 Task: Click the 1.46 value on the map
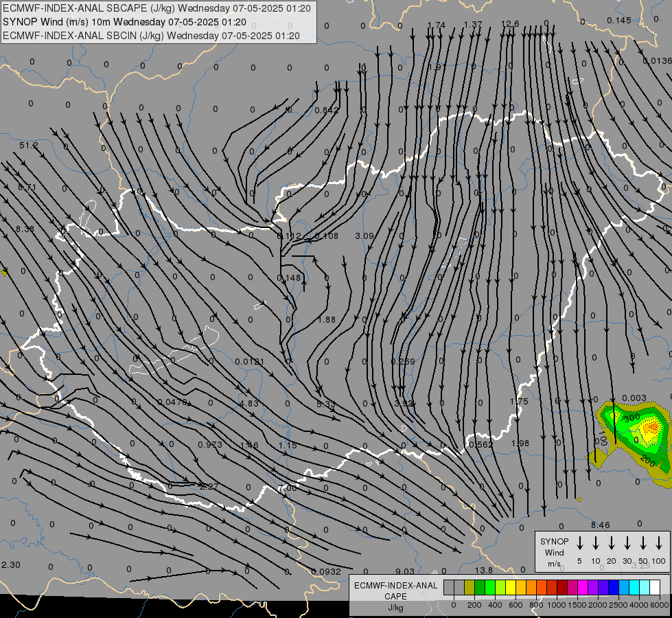249,445
